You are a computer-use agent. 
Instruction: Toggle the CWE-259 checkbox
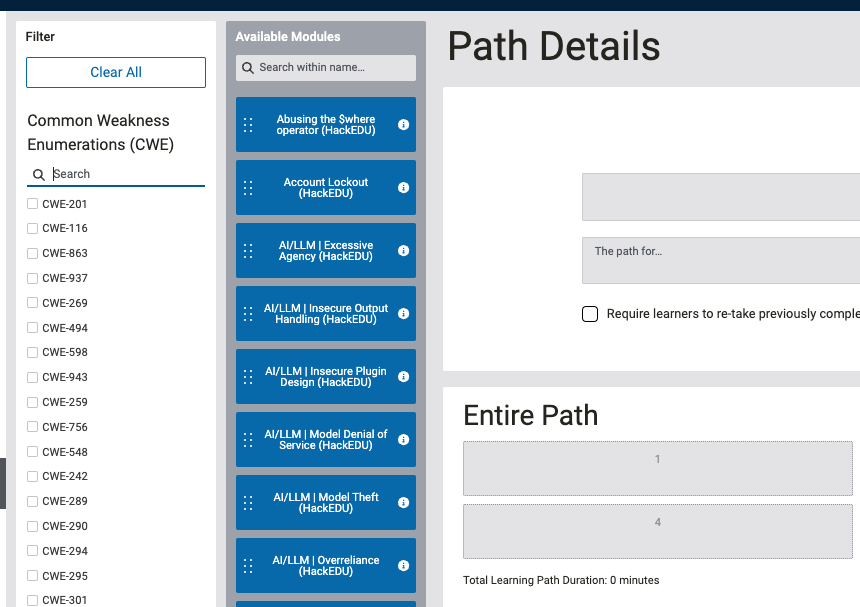[32, 402]
